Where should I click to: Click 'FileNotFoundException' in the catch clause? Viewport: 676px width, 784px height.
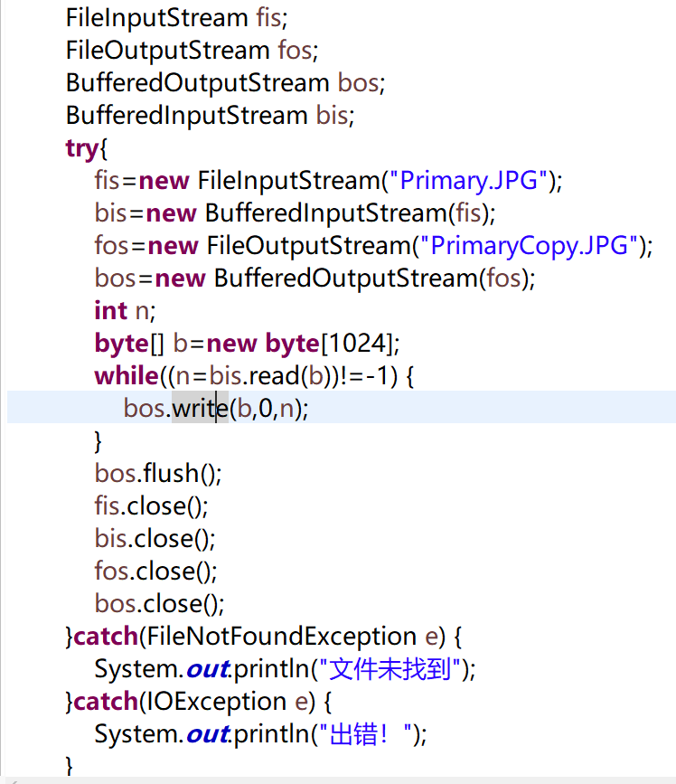tap(282, 637)
